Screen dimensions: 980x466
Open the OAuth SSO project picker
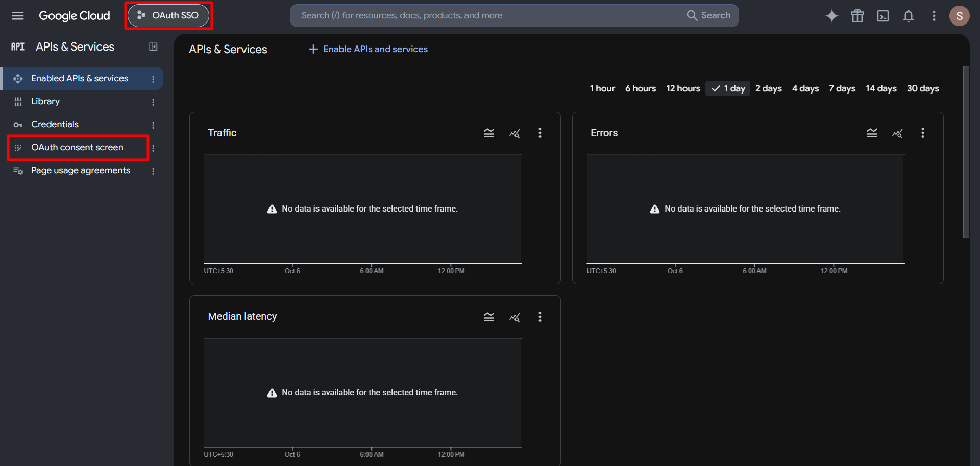168,15
